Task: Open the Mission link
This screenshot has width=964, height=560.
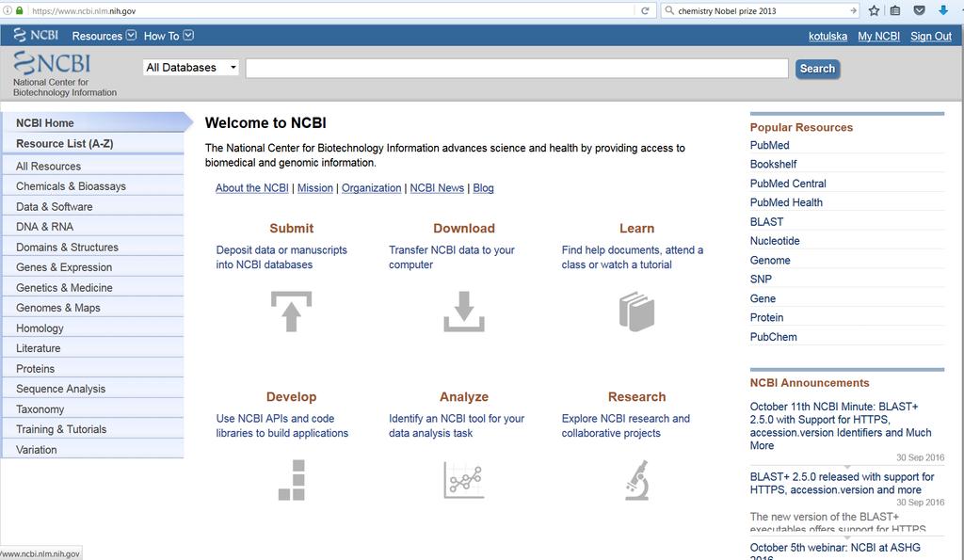Action: click(314, 188)
